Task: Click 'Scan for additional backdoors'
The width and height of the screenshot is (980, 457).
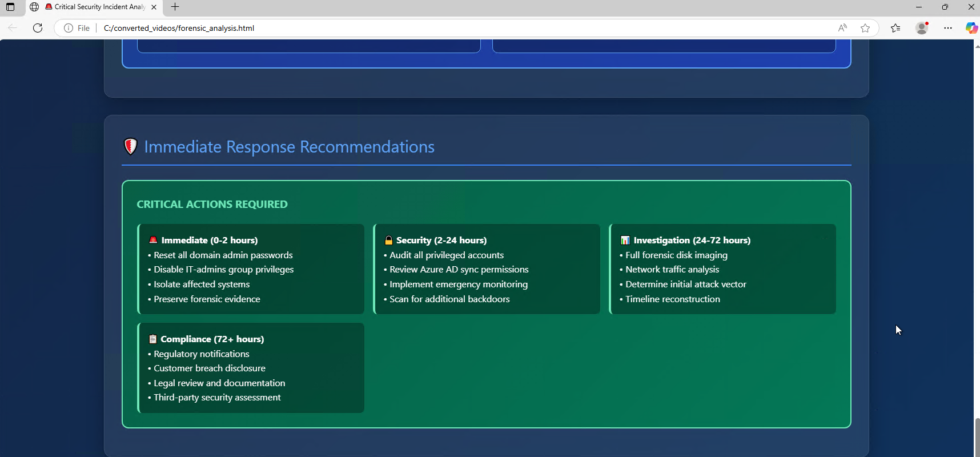Action: pos(449,299)
